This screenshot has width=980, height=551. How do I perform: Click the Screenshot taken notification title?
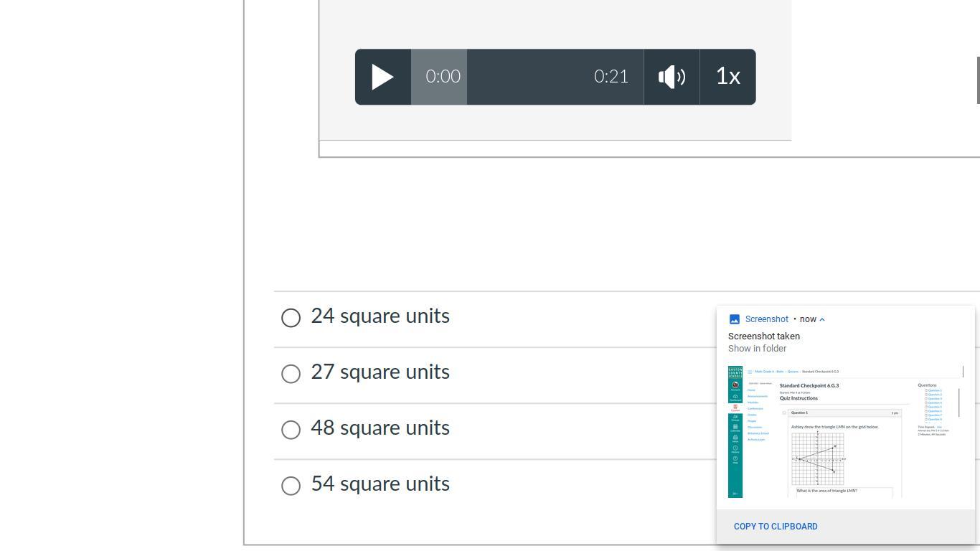point(764,336)
